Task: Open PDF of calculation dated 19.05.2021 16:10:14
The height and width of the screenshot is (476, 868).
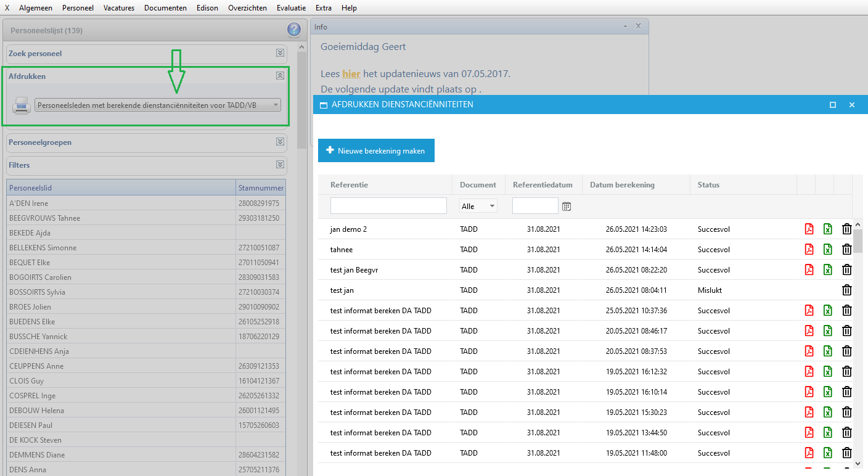Action: (x=809, y=392)
